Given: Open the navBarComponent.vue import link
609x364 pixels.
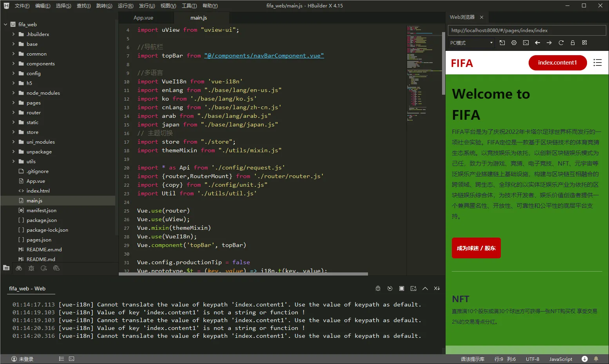Looking at the screenshot, I should pos(264,56).
